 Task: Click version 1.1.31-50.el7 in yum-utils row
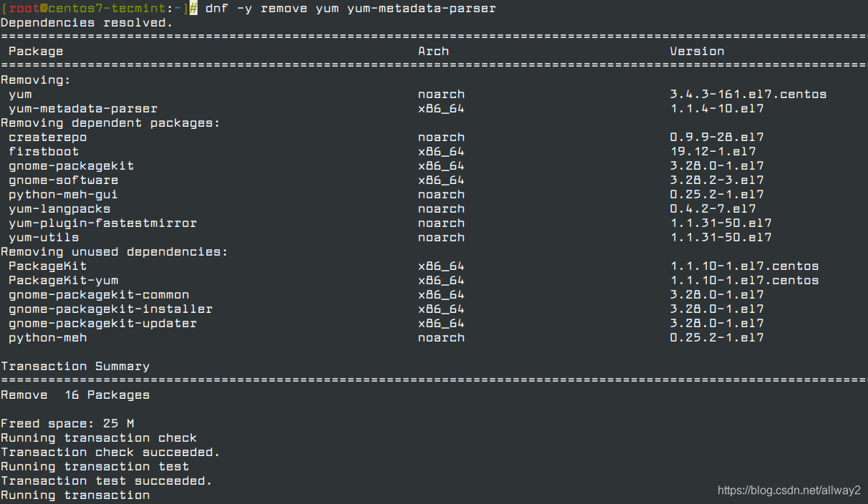click(x=721, y=238)
